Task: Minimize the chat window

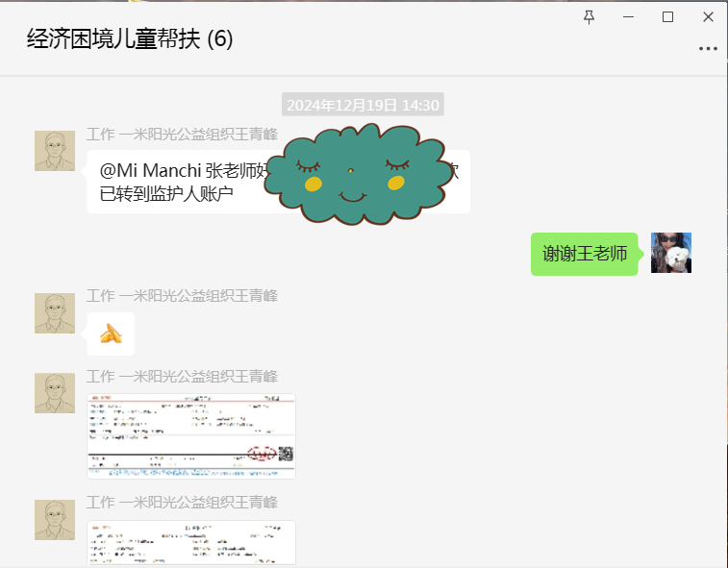Action: [x=628, y=16]
